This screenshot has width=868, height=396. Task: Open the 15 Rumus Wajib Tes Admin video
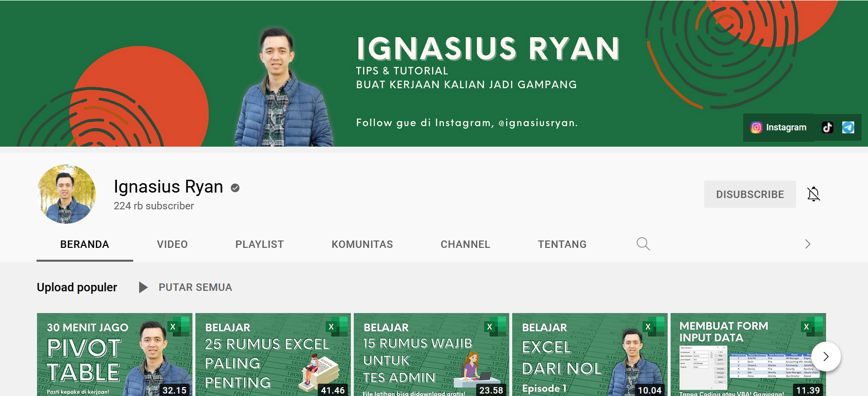coord(431,355)
